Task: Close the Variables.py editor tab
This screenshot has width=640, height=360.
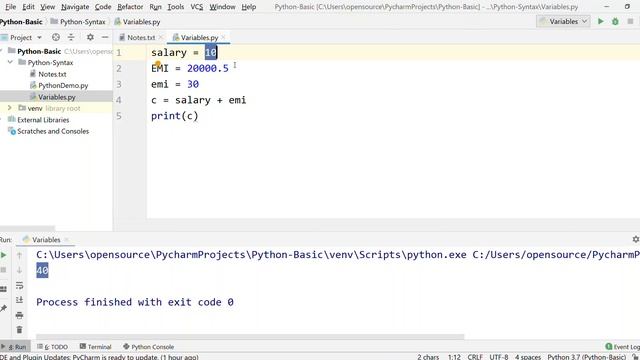Action: click(x=224, y=37)
